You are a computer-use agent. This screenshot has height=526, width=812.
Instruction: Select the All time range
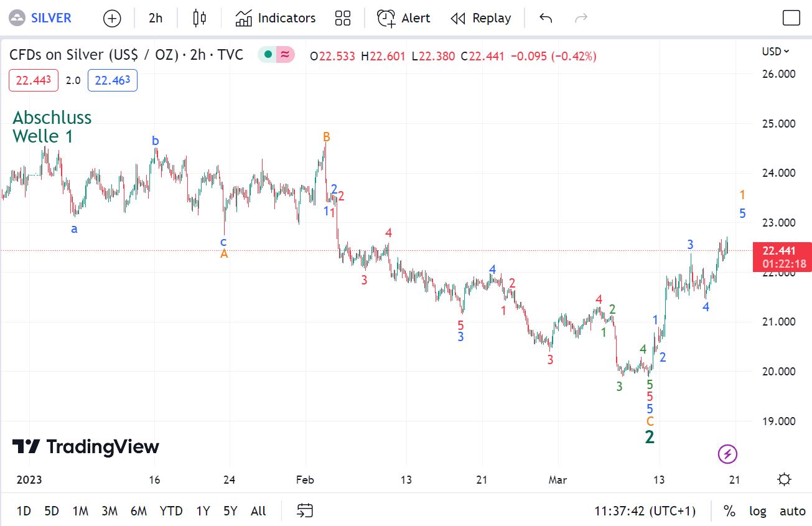[258, 511]
